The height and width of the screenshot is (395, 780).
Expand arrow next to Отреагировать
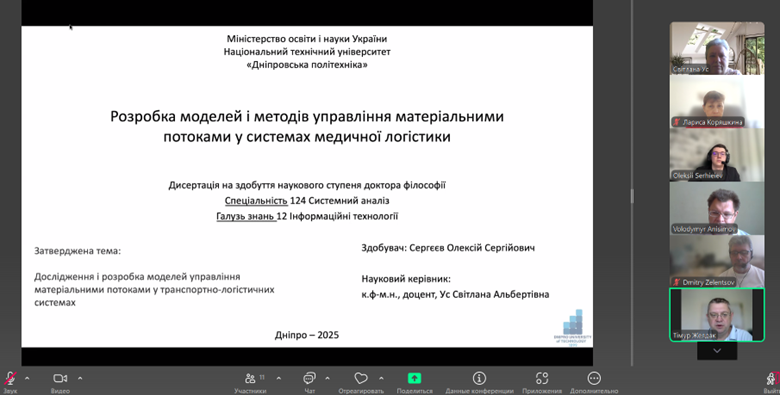point(381,379)
